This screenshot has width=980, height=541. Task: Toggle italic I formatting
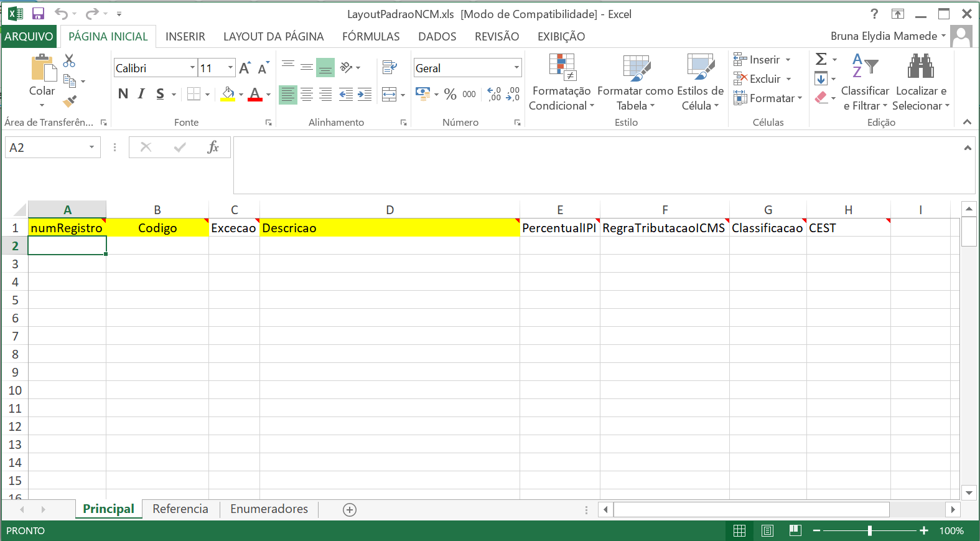pyautogui.click(x=141, y=94)
